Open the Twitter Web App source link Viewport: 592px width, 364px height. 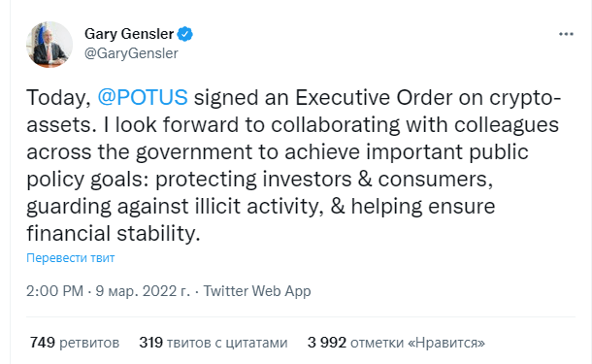point(257,291)
